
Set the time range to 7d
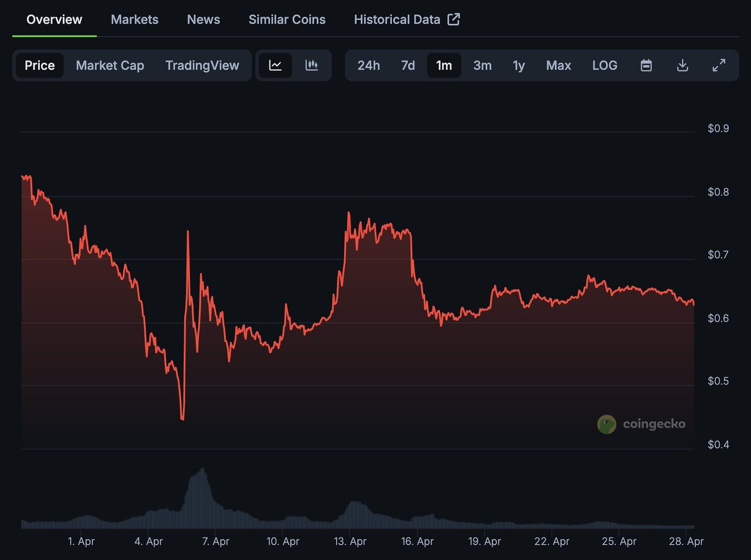(x=408, y=65)
